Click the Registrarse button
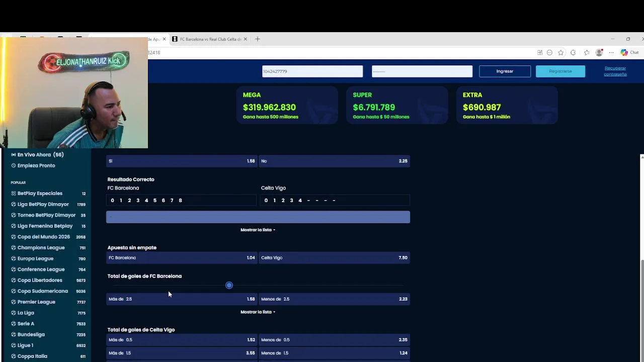Viewport: 644px width, 362px height. tap(560, 71)
